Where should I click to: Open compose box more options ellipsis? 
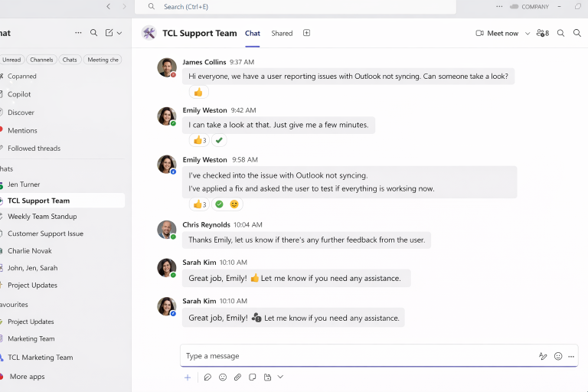coord(570,356)
